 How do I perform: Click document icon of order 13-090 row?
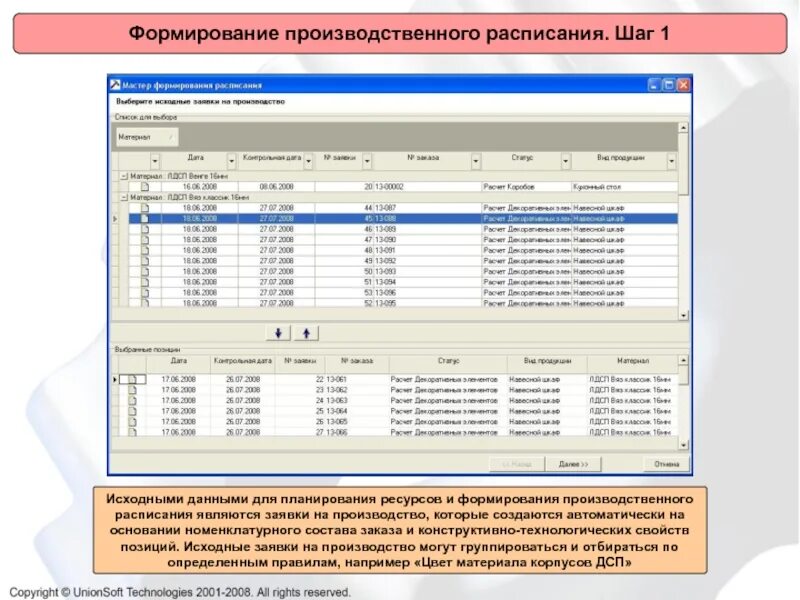144,240
